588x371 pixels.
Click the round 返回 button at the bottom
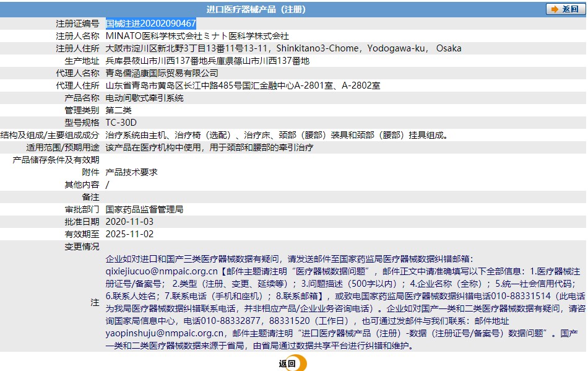point(293,363)
